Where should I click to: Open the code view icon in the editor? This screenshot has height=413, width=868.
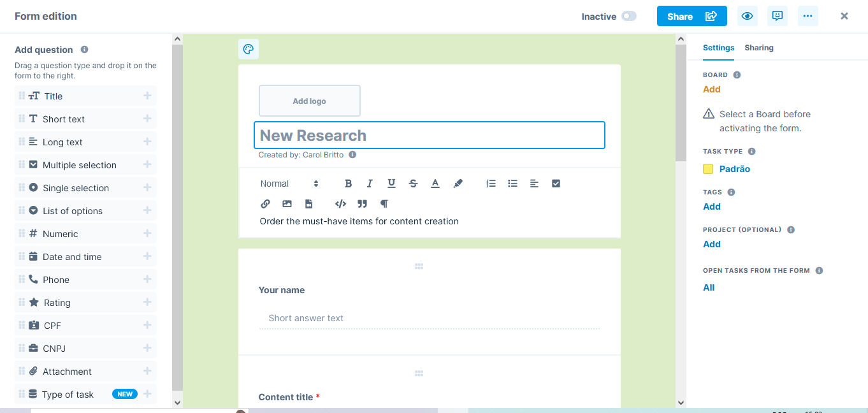340,204
